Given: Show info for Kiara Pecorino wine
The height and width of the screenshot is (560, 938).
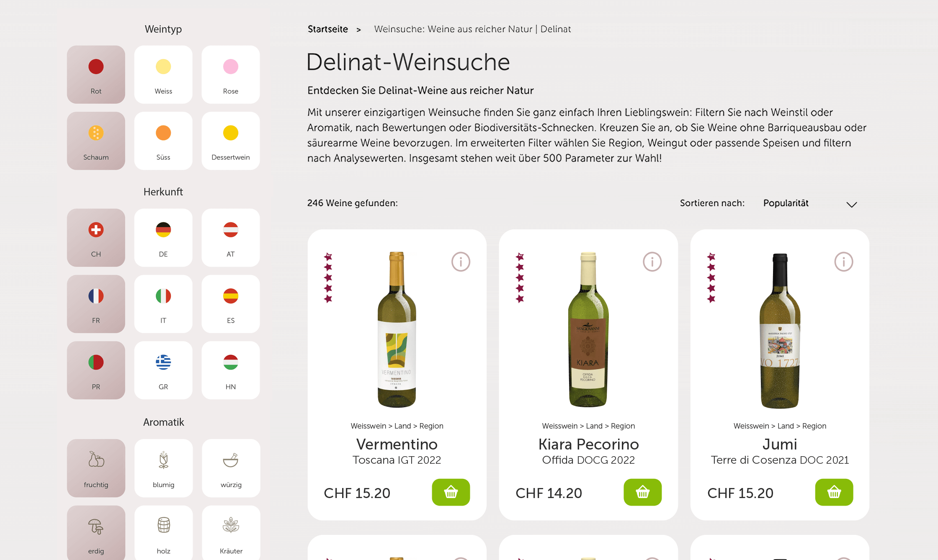Looking at the screenshot, I should 652,262.
